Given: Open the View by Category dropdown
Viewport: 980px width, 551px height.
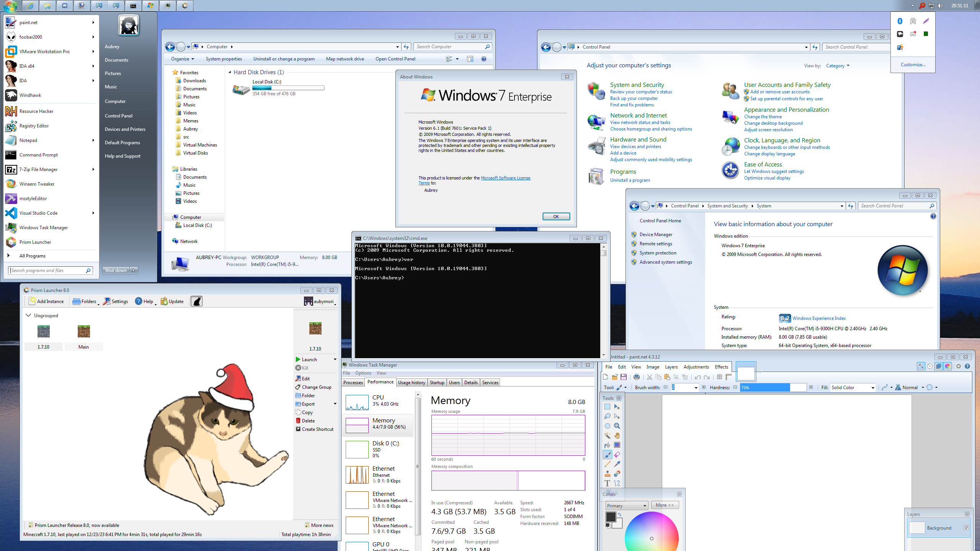Looking at the screenshot, I should 838,66.
